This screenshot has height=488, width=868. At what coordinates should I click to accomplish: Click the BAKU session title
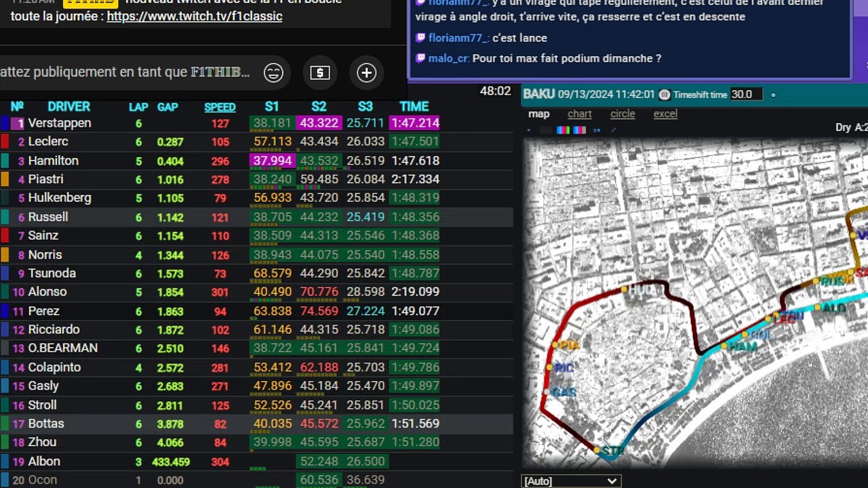[538, 94]
